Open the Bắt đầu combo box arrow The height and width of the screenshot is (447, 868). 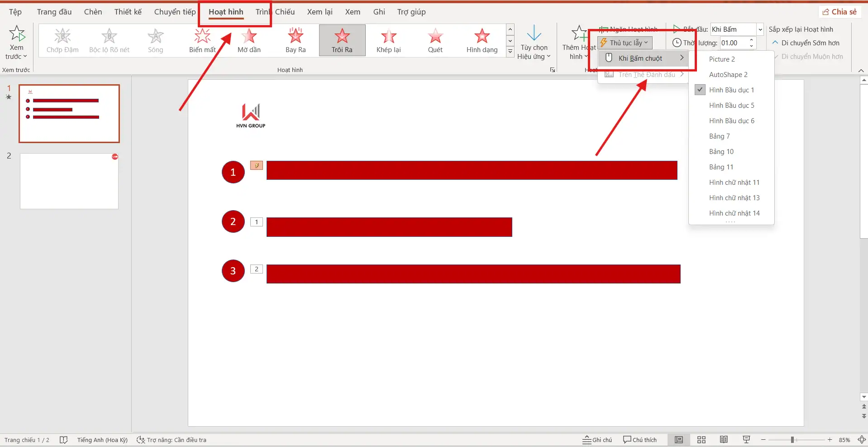(x=760, y=29)
